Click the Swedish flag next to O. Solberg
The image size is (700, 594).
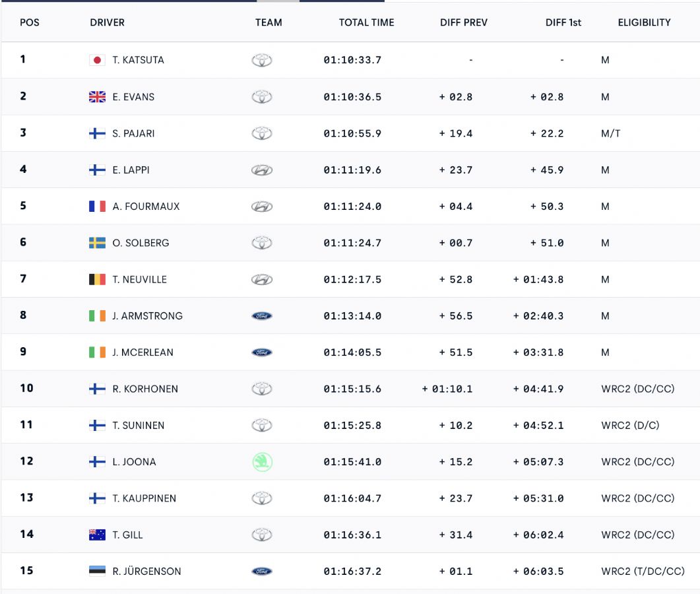point(97,243)
